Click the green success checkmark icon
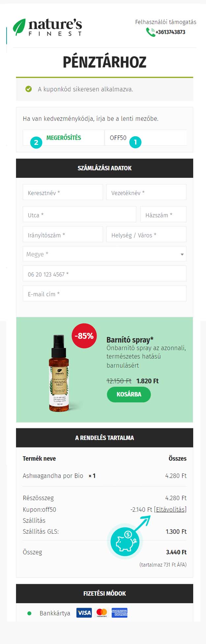The width and height of the screenshot is (206, 644). 29,89
